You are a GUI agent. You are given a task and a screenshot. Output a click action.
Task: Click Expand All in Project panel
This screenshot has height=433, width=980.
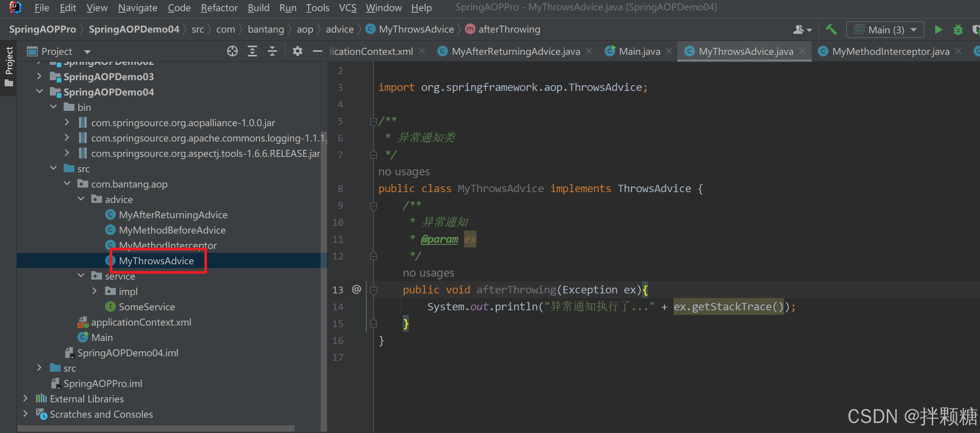pyautogui.click(x=252, y=51)
